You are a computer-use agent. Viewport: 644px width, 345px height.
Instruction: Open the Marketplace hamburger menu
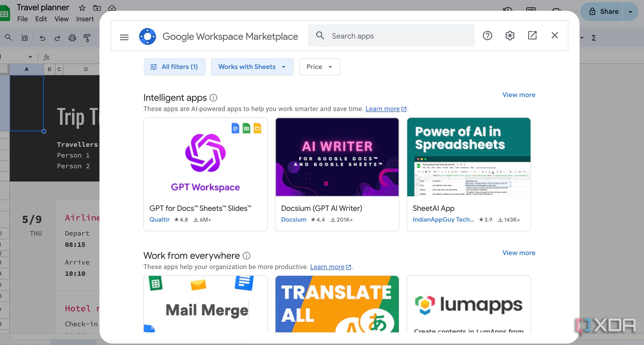[x=124, y=37]
